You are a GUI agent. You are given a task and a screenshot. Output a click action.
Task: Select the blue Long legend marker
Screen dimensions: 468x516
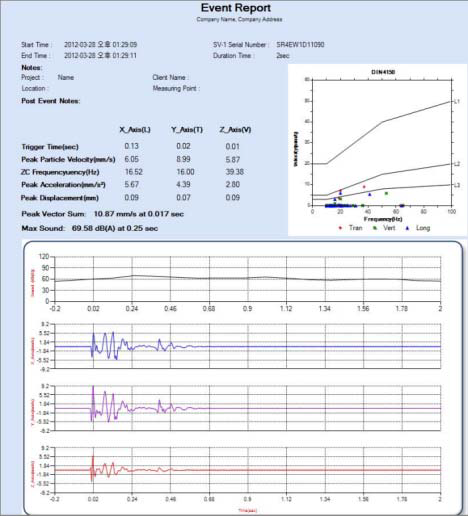407,228
